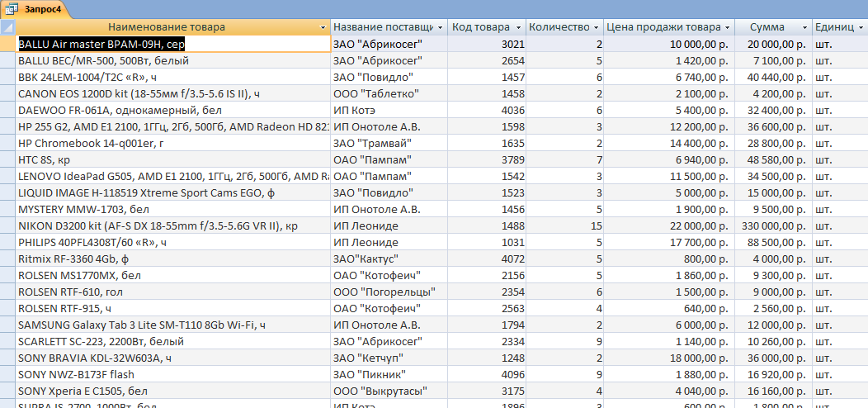Click the cell CANON EOS 1200D kit
Screen dimensions: 868x408
pyautogui.click(x=173, y=93)
